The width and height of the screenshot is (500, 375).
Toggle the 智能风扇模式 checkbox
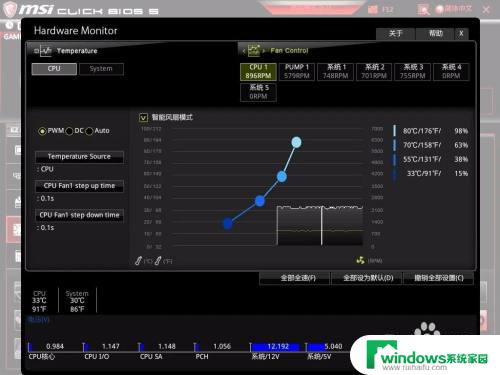click(143, 118)
